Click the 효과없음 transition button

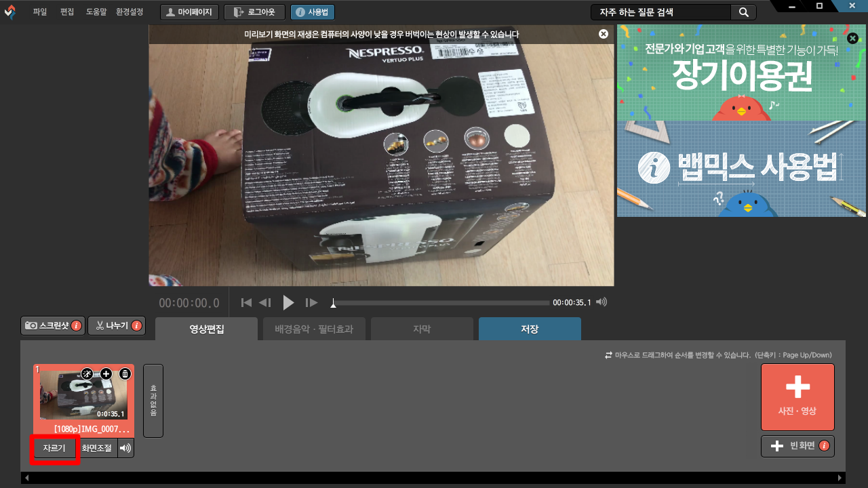tap(153, 401)
